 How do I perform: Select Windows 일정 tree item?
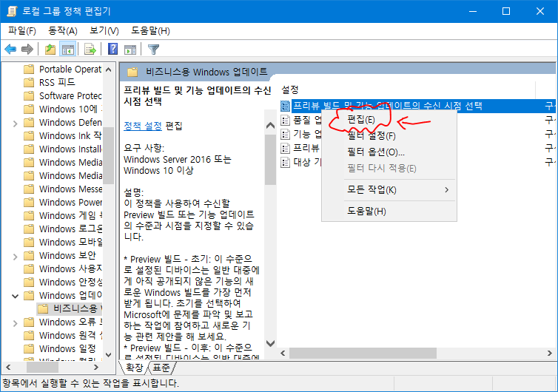[67, 348]
